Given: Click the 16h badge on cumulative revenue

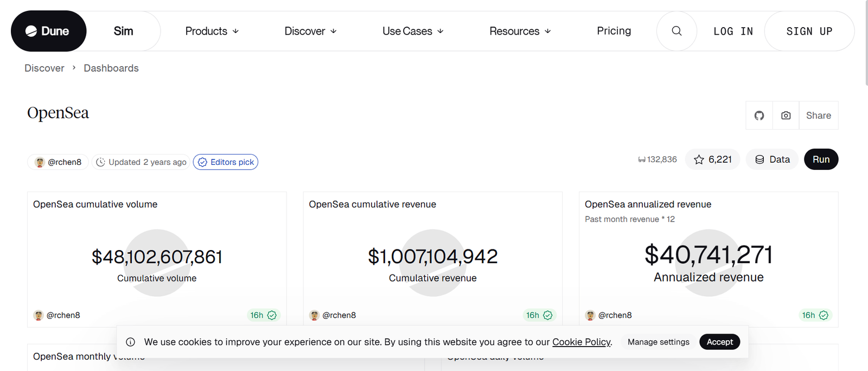Looking at the screenshot, I should coord(539,315).
